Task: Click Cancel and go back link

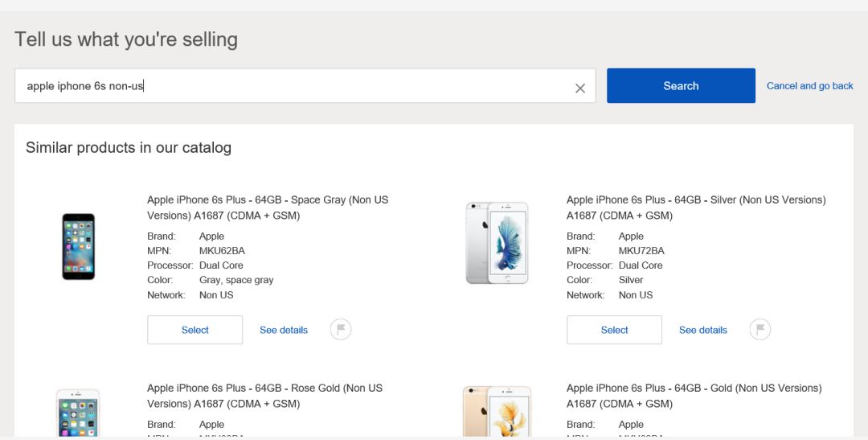Action: point(810,86)
